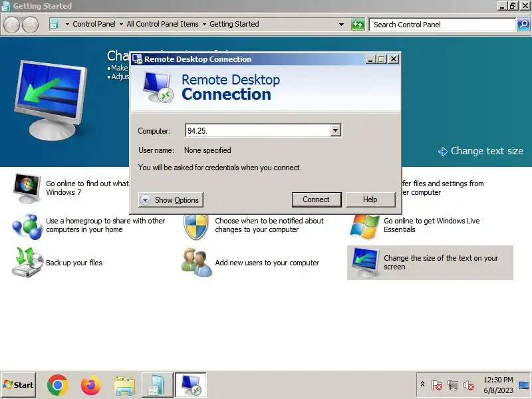This screenshot has height=399, width=532.
Task: Select Change the size of the text item
Action: click(430, 263)
